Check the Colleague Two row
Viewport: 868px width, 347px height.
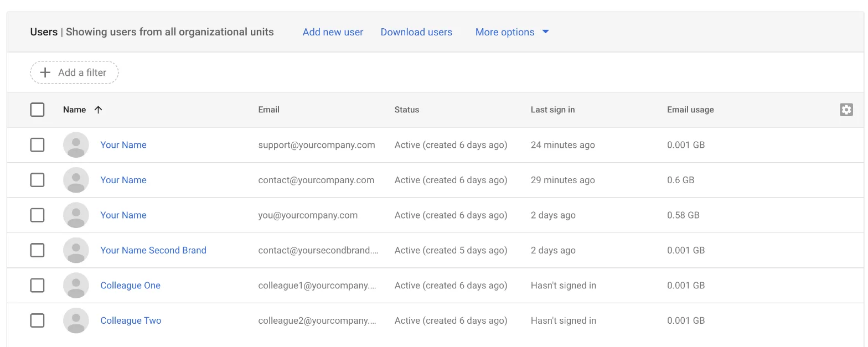[37, 320]
